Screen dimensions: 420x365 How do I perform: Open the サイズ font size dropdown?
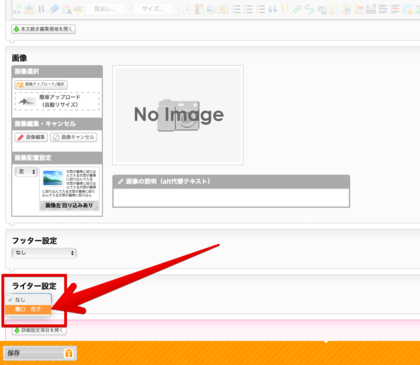pos(156,9)
